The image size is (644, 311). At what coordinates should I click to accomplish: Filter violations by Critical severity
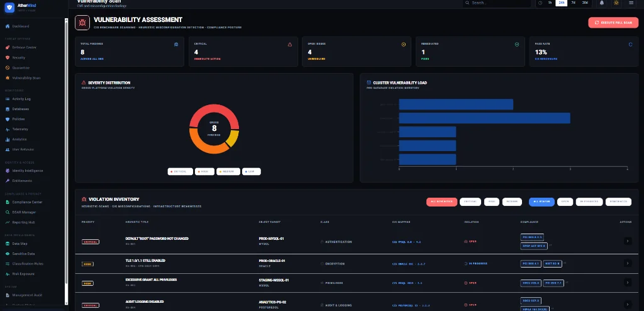470,202
